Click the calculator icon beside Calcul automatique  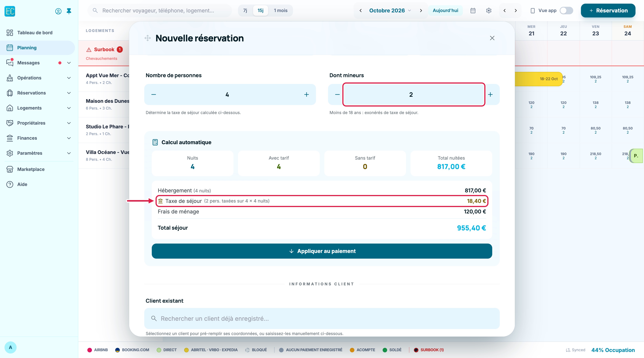tap(155, 142)
